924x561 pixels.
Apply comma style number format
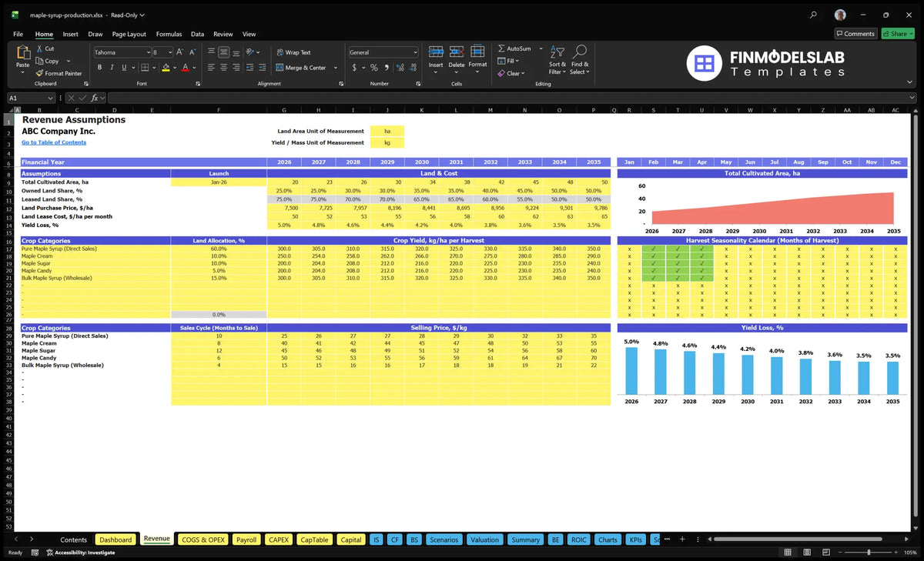click(385, 68)
